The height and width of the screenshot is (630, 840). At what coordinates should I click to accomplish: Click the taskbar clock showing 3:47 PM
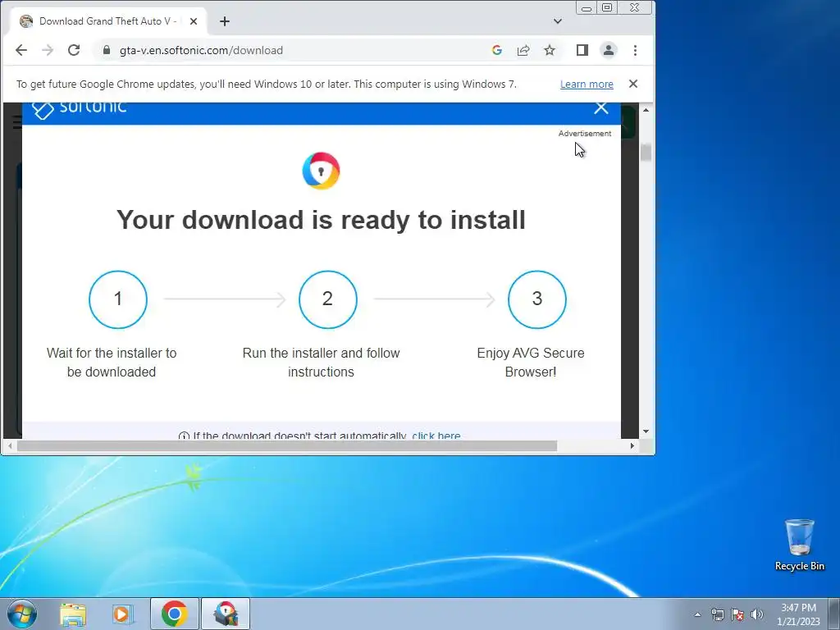(799, 614)
